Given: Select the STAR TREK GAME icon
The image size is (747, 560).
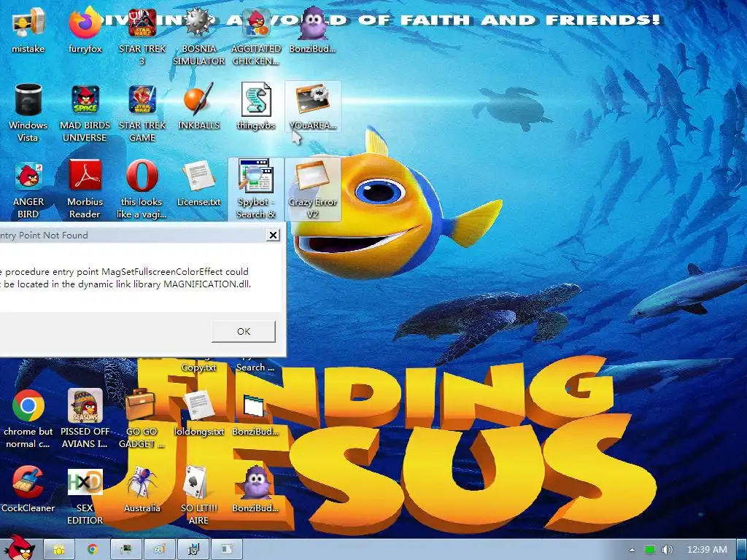Looking at the screenshot, I should (142, 113).
